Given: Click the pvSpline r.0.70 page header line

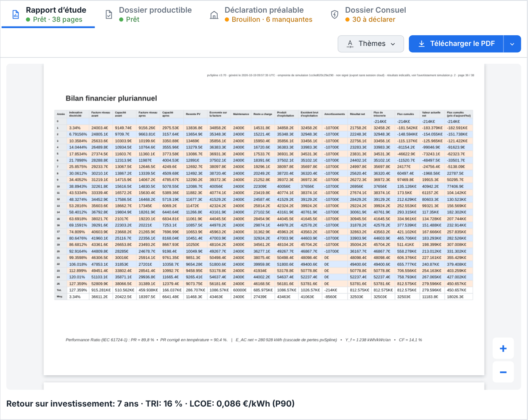Looking at the screenshot, I should 340,75.
